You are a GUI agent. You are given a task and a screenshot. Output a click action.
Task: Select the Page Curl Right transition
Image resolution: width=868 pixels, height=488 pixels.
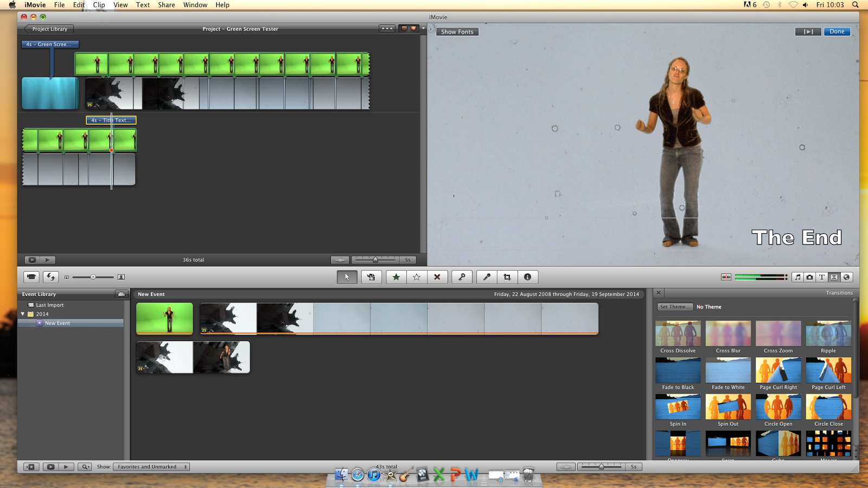778,374
